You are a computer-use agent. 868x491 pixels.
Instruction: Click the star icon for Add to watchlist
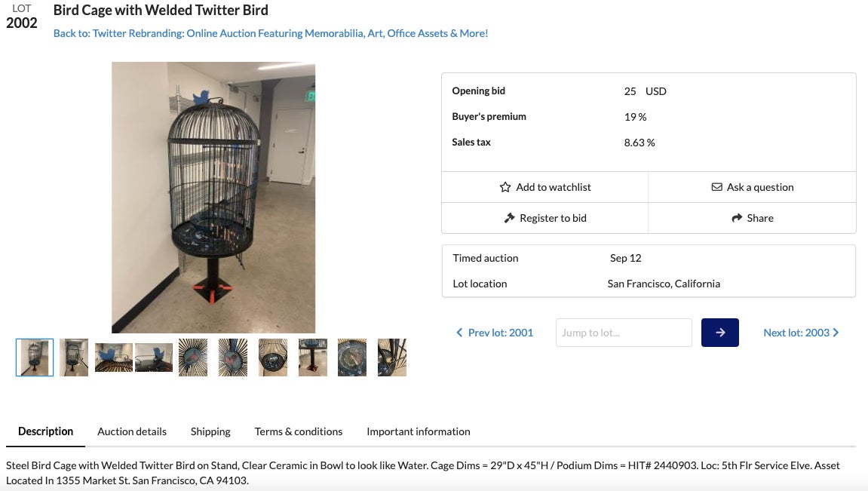505,187
